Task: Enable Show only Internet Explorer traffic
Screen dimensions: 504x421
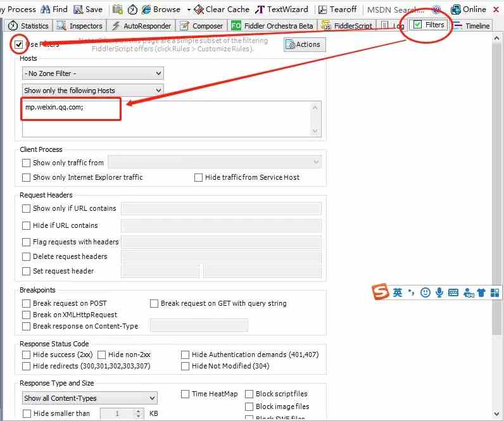Action: pos(27,177)
